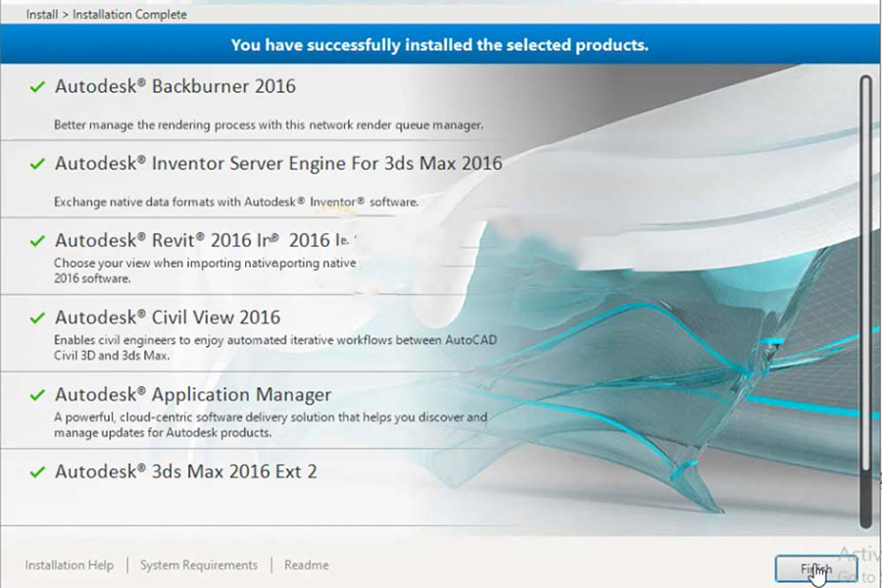Click the product list vertical scrollbar

[865, 302]
